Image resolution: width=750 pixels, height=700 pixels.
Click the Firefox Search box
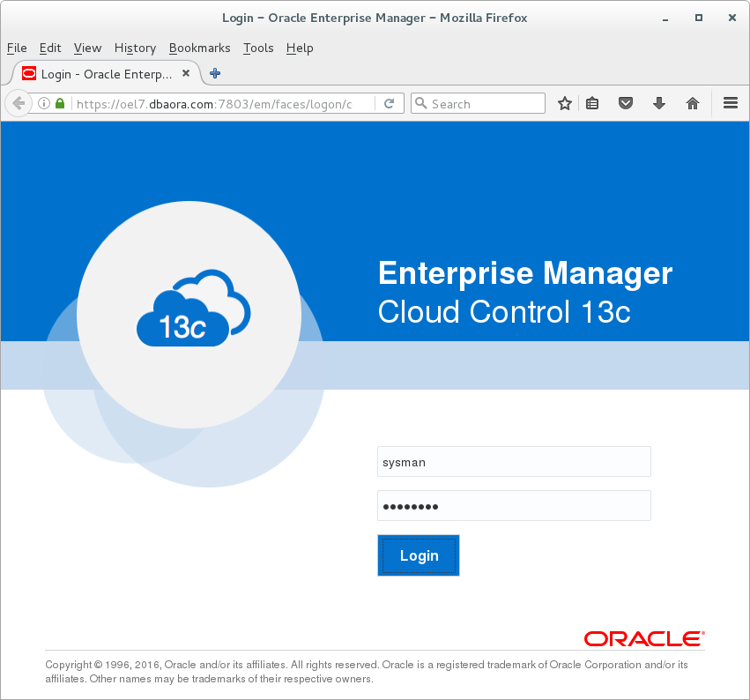click(478, 103)
